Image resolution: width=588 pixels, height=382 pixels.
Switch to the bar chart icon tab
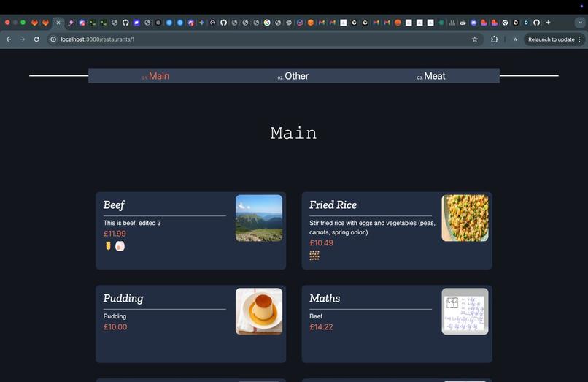click(452, 23)
